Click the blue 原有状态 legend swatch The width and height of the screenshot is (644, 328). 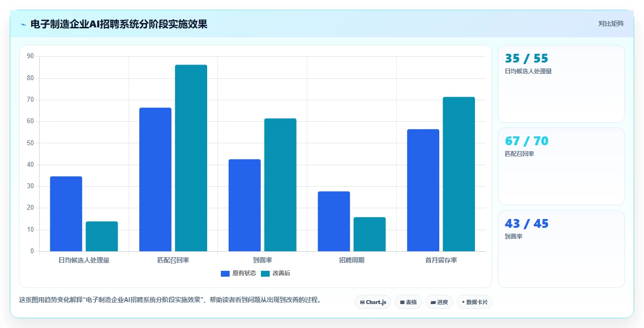pos(225,274)
